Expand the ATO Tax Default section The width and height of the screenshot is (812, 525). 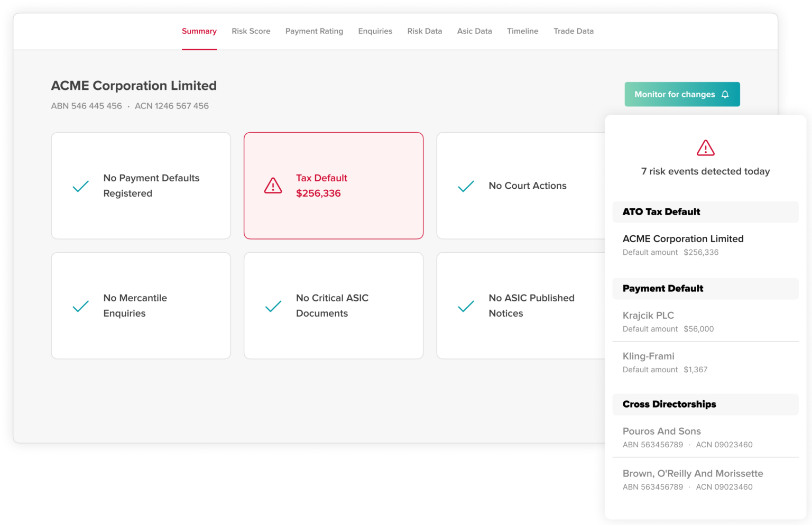pyautogui.click(x=705, y=212)
